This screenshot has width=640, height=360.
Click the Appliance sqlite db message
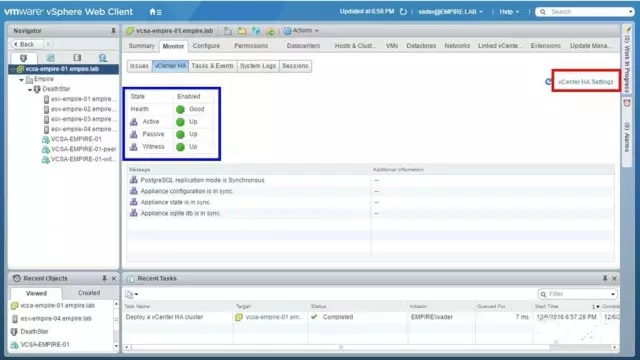180,213
